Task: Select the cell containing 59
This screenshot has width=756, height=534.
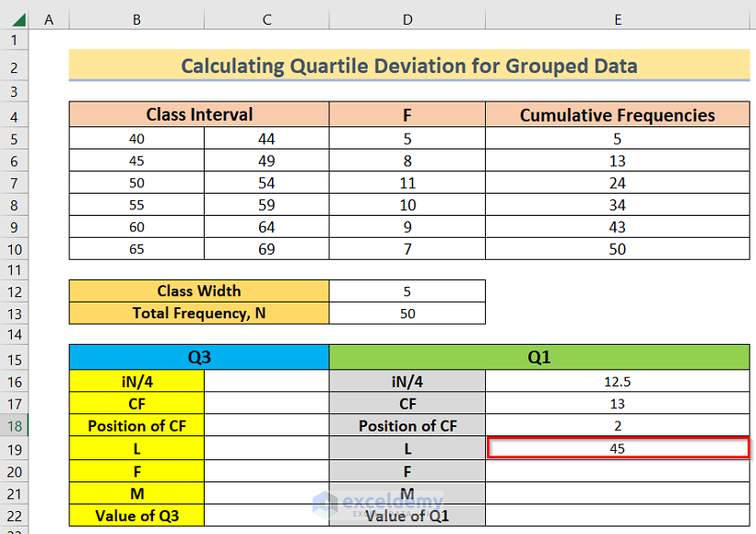Action: (x=266, y=205)
